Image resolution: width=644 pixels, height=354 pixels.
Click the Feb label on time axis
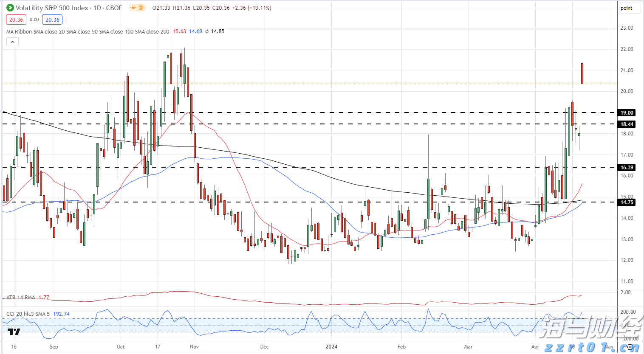tap(401, 347)
